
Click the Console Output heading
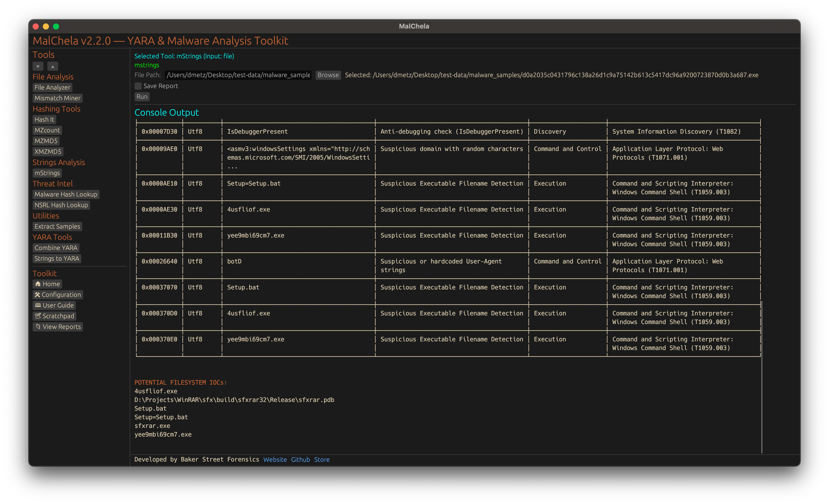tap(167, 112)
